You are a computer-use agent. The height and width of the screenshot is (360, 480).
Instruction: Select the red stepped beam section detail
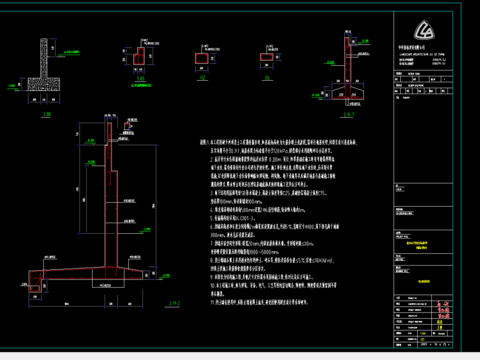139,56
